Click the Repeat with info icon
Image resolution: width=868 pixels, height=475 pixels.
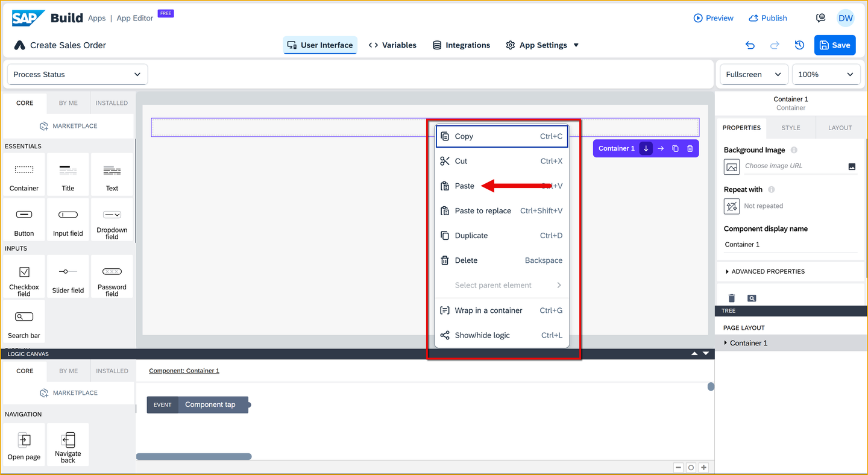tap(772, 189)
